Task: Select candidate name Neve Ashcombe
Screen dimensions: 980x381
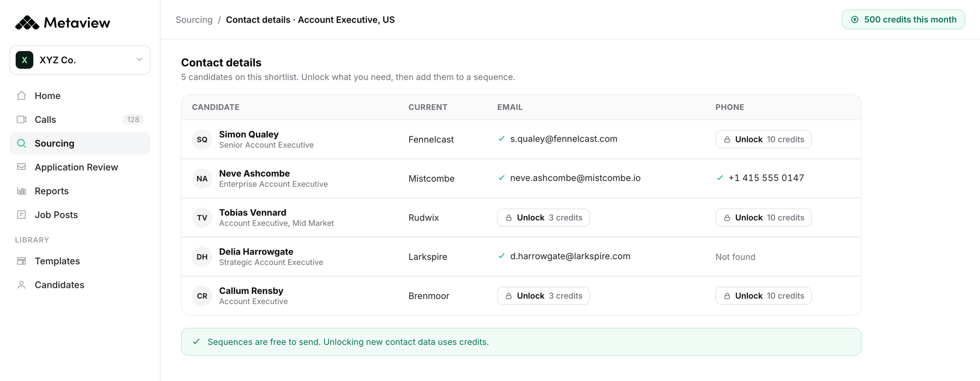Action: (254, 173)
